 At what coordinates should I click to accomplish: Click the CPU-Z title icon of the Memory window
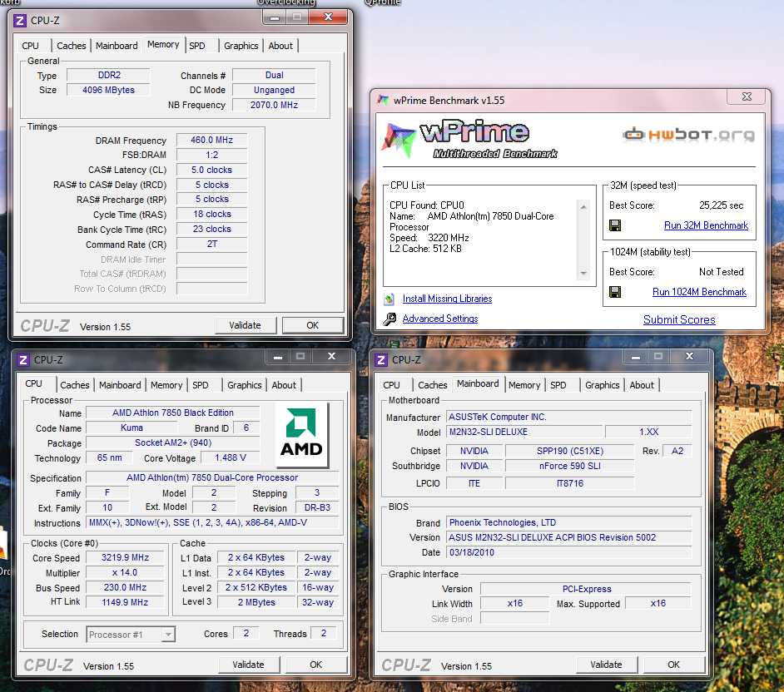[20, 21]
